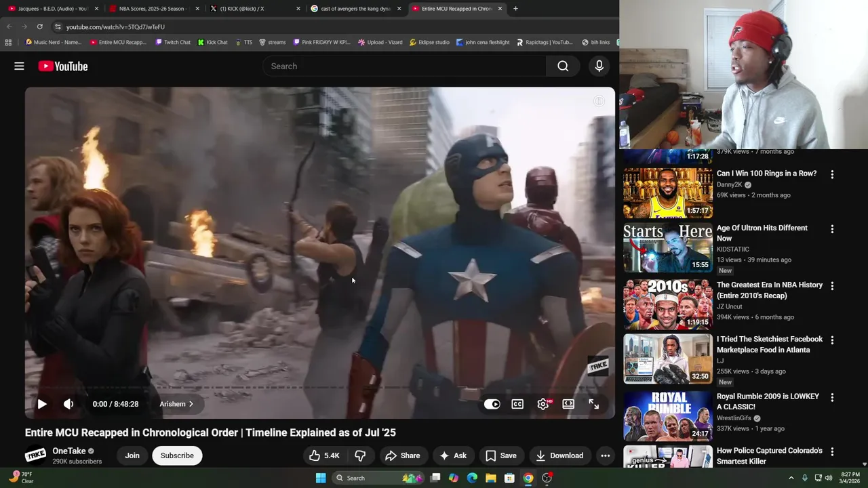Play the video
This screenshot has width=868, height=488.
(x=42, y=404)
